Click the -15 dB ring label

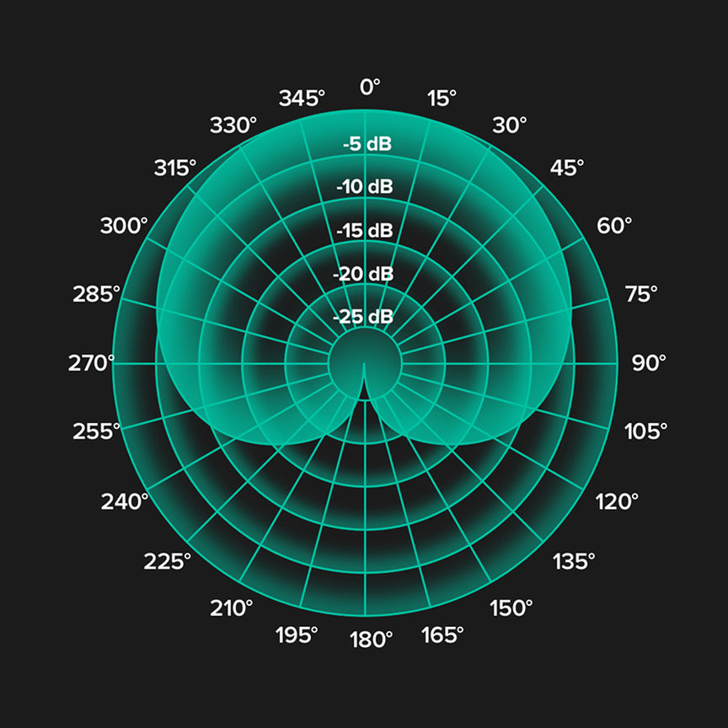point(364,230)
